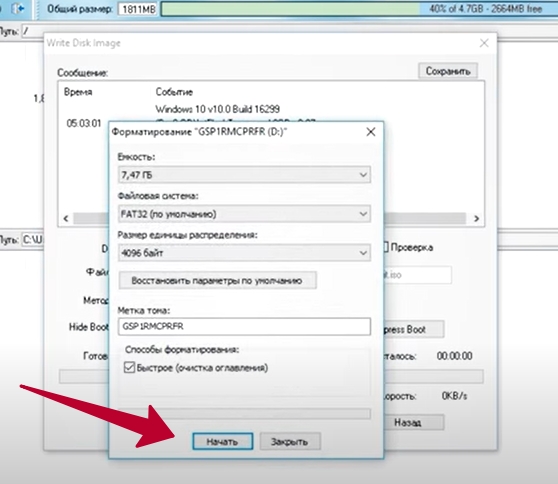The image size is (558, 484).
Task: Click the message log scroll right arrow
Action: point(476,219)
